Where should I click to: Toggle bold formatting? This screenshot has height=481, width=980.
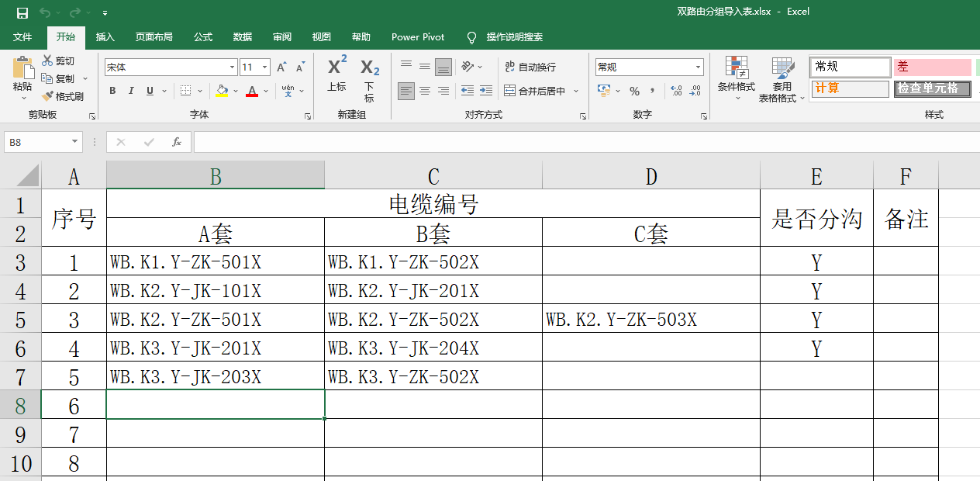(112, 92)
